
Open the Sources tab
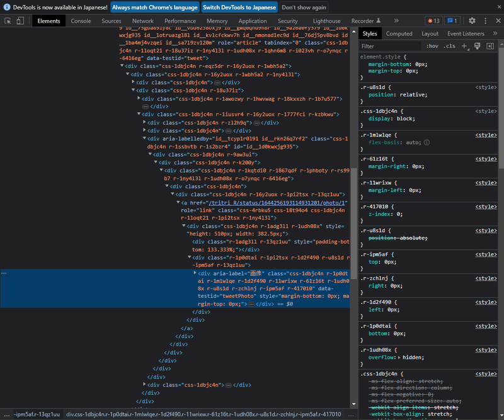click(112, 21)
